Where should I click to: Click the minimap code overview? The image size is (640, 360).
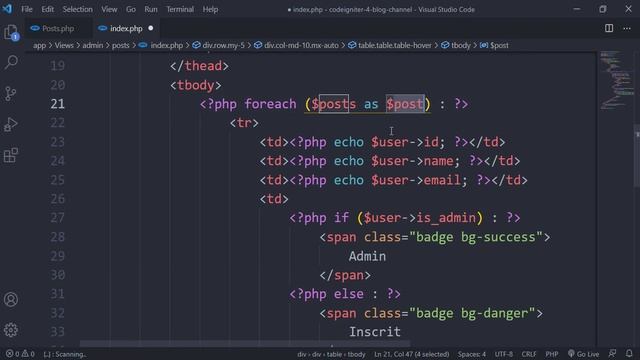(616, 81)
